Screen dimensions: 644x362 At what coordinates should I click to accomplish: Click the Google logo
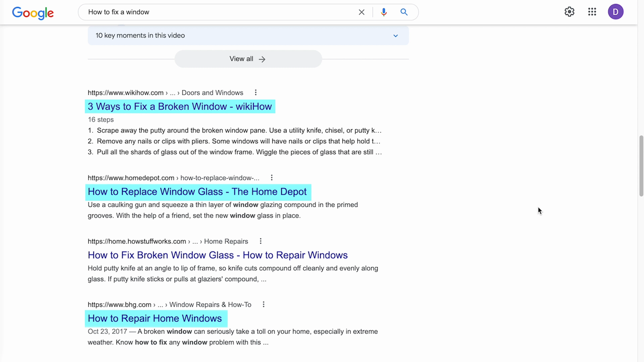point(33,13)
